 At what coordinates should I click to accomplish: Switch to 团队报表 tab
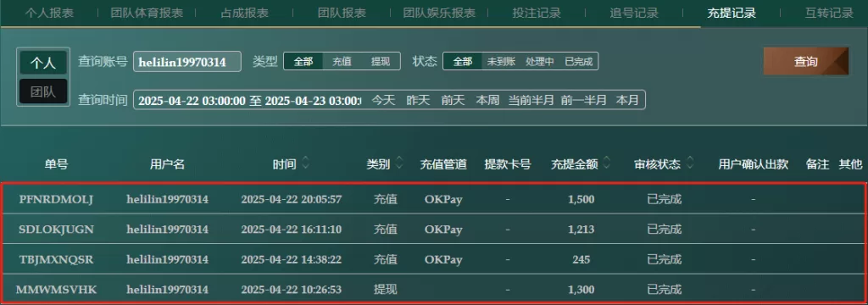tap(342, 14)
